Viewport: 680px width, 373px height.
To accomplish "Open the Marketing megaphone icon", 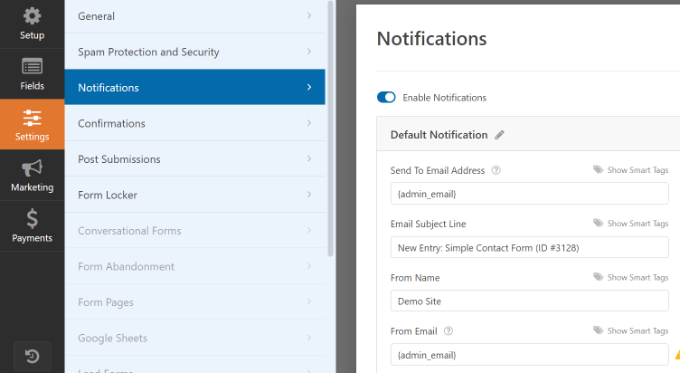I will tap(32, 168).
